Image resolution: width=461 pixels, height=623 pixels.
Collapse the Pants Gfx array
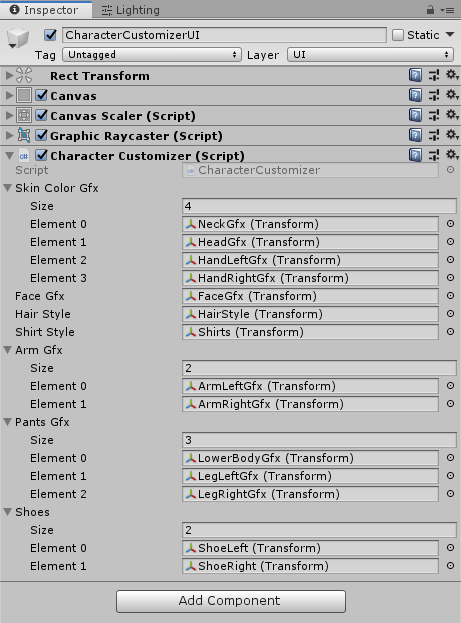point(7,422)
